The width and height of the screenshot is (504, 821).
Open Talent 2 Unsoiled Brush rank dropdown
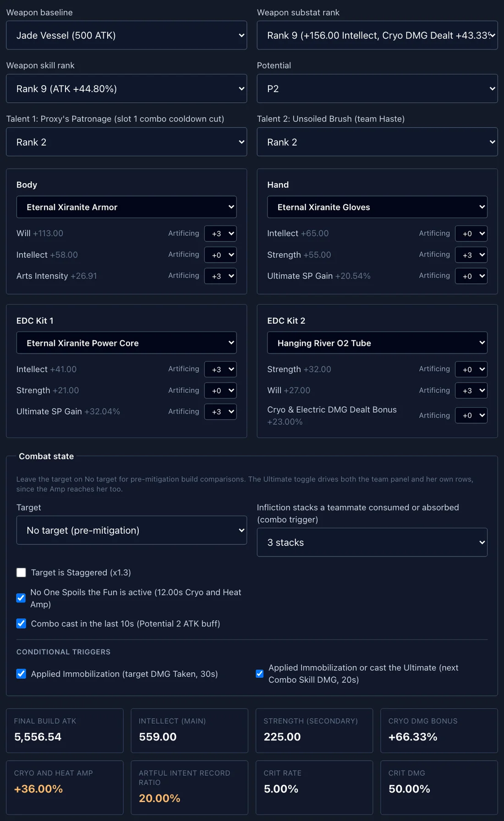coord(377,142)
